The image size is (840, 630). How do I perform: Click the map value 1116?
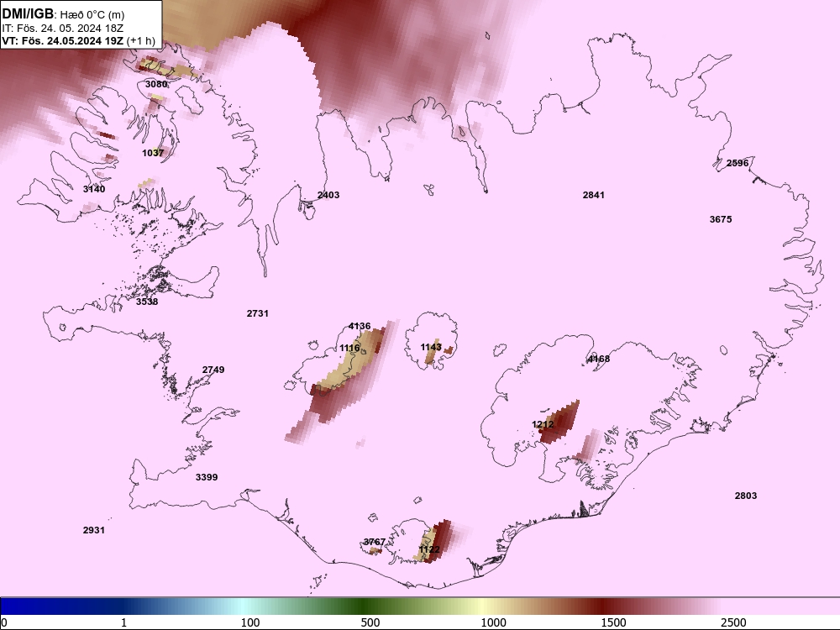(349, 349)
